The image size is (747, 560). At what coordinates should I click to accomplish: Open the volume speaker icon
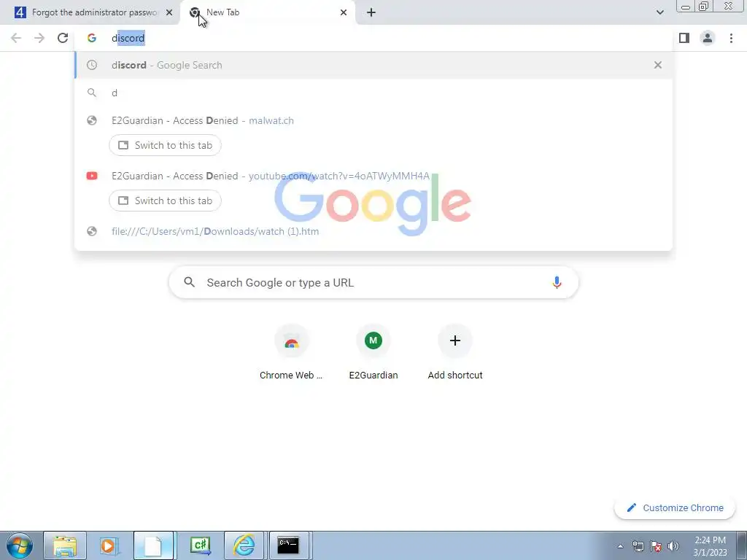coord(673,546)
